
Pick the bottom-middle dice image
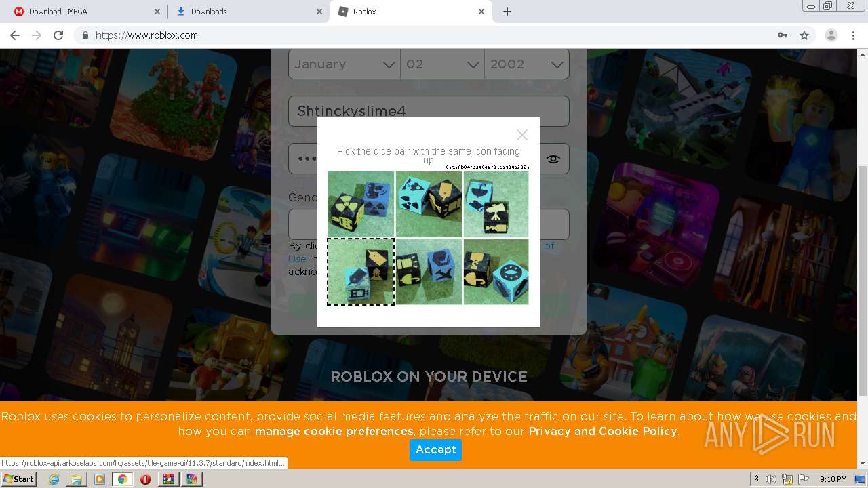429,272
